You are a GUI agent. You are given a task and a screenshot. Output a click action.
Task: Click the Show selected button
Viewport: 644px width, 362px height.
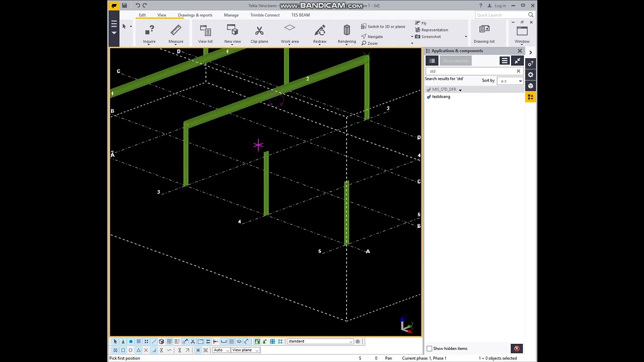pyautogui.click(x=455, y=61)
